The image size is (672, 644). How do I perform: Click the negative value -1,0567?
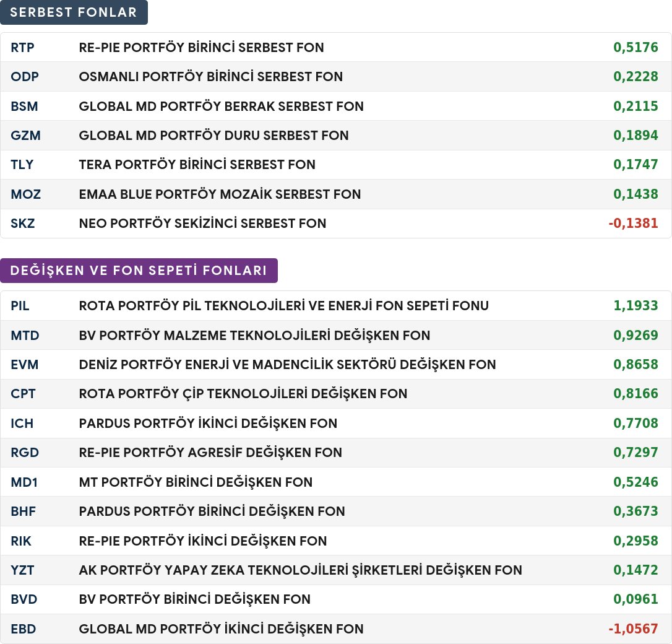tap(633, 629)
